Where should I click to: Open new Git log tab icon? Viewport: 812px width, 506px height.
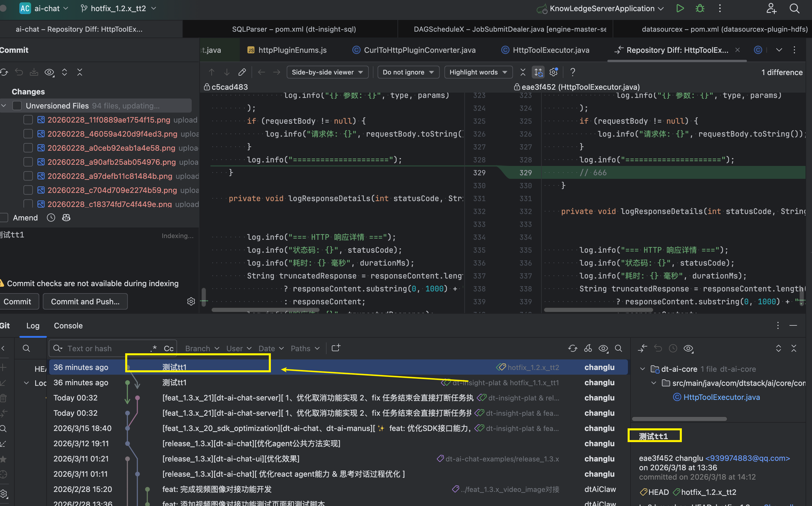pyautogui.click(x=336, y=348)
